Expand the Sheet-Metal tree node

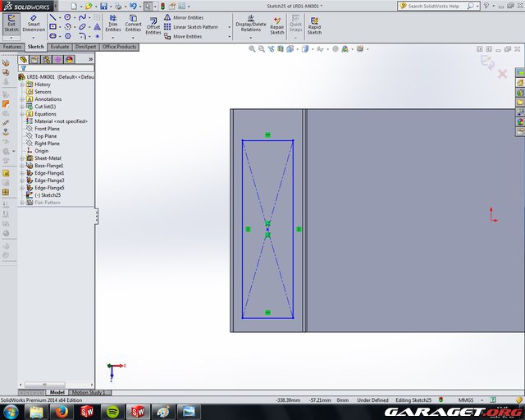(22, 158)
